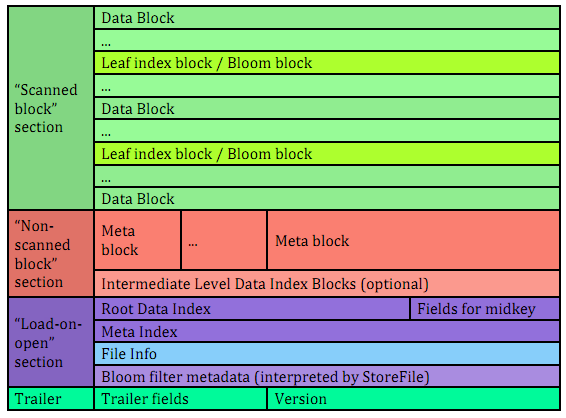Click the Meta Index row

(327, 331)
